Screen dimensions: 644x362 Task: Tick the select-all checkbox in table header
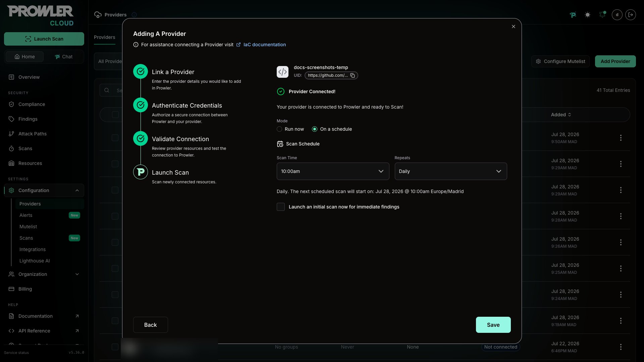(x=115, y=115)
